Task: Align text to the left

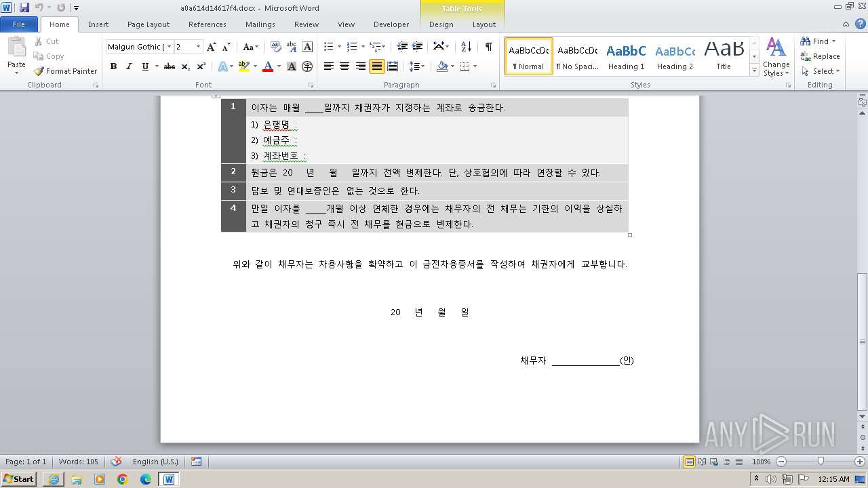Action: (329, 66)
